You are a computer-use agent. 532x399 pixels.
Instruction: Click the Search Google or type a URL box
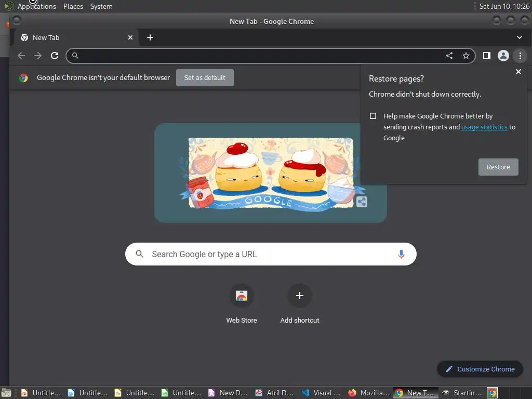270,254
